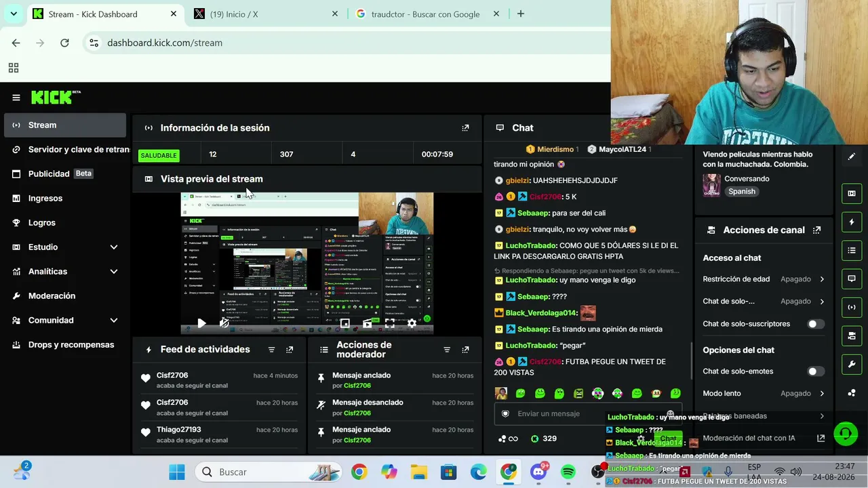
Task: Enter fullscreen on stream preview
Action: (x=390, y=323)
